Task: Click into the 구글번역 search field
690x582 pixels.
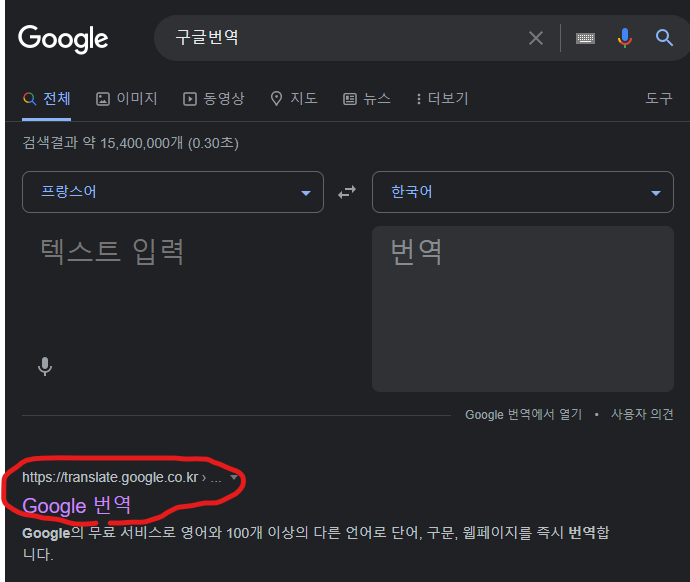Action: [x=343, y=38]
